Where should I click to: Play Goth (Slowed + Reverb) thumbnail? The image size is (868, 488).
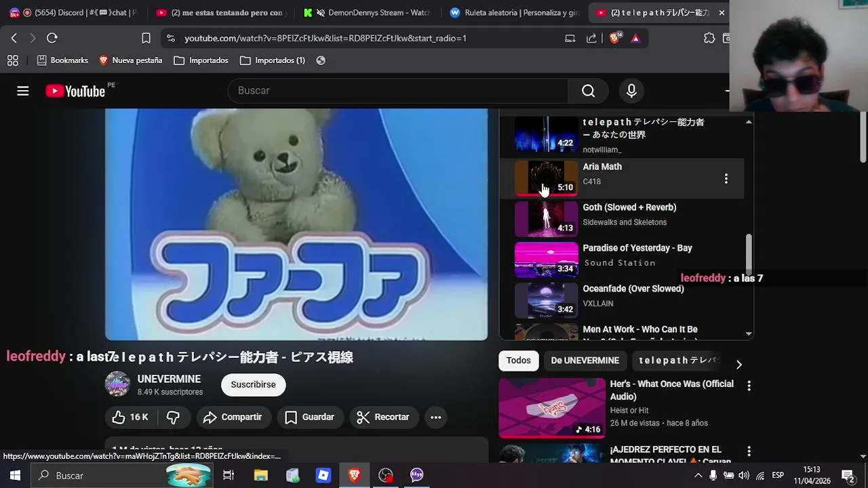pos(546,220)
